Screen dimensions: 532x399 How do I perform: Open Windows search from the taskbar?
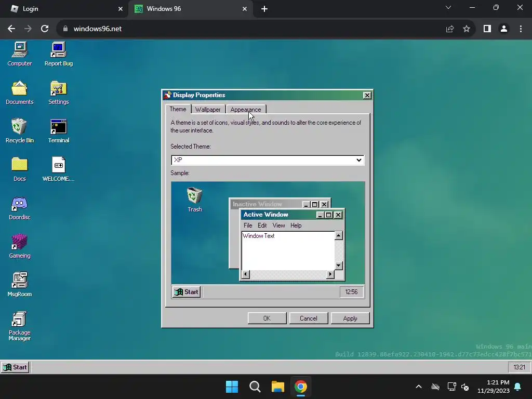click(x=255, y=387)
